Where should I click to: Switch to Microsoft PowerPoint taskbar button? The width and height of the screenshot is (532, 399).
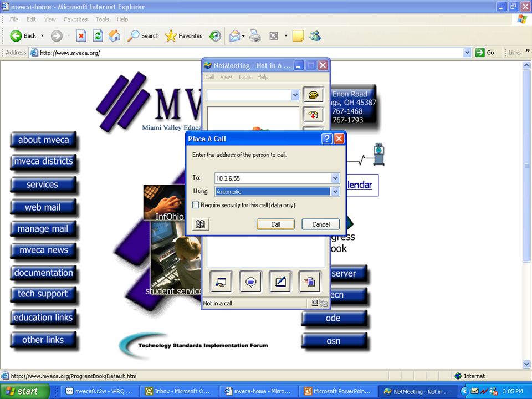[x=337, y=391]
